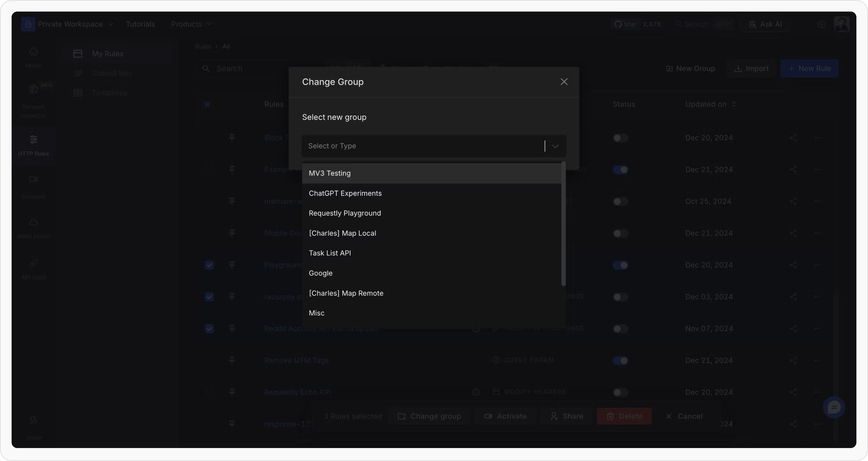Viewport: 868px width, 461px height.
Task: Select [Charles] Map Local group
Action: point(342,233)
